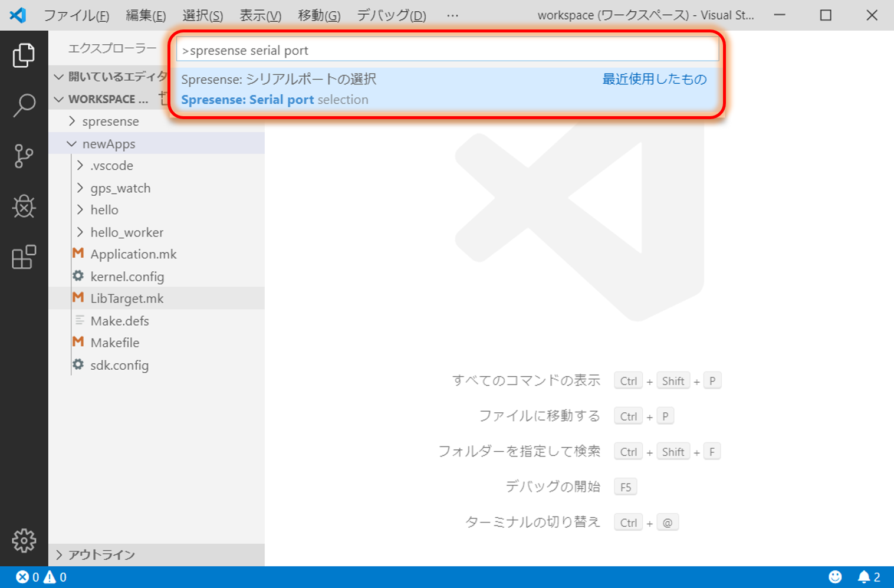This screenshot has height=588, width=894.
Task: Click the feedback smiley icon
Action: (835, 577)
